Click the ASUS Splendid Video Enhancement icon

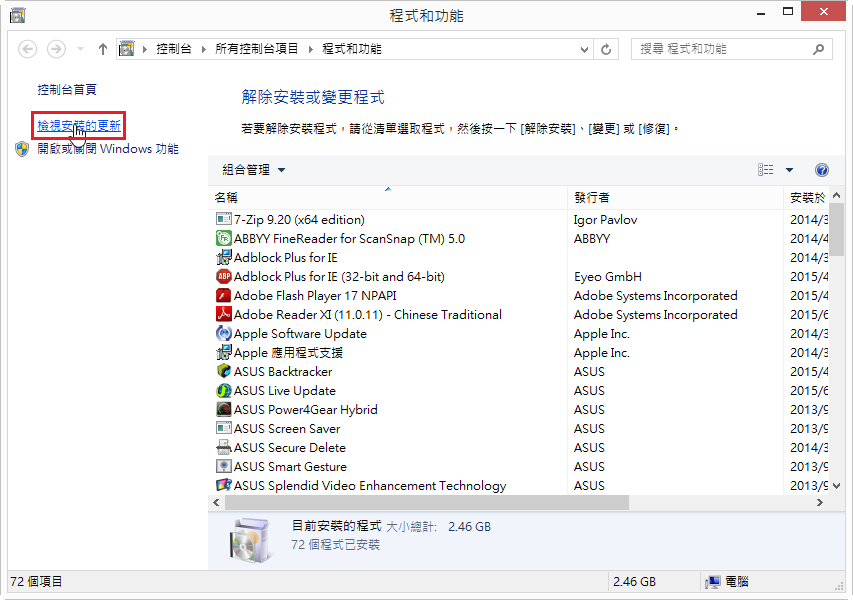(x=223, y=485)
